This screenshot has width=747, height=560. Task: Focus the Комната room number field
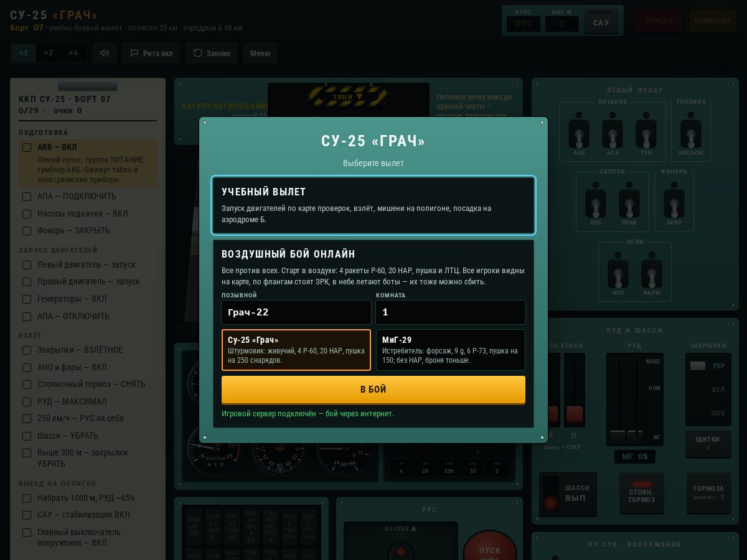tap(451, 312)
